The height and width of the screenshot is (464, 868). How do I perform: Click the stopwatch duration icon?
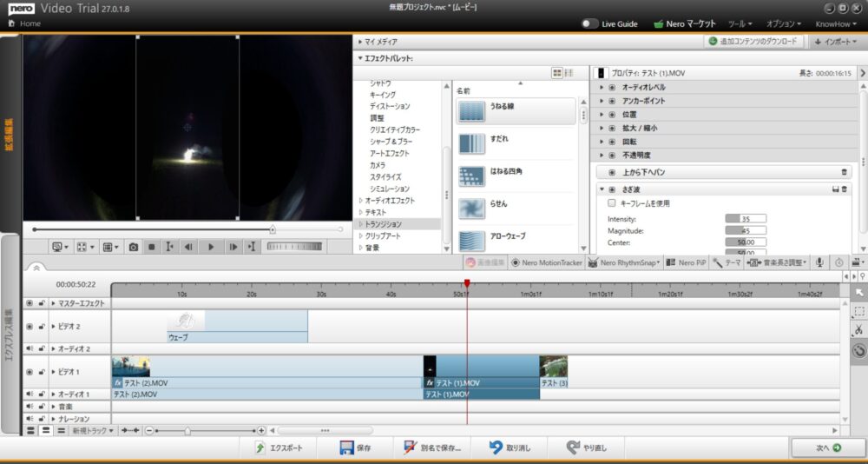(x=838, y=262)
